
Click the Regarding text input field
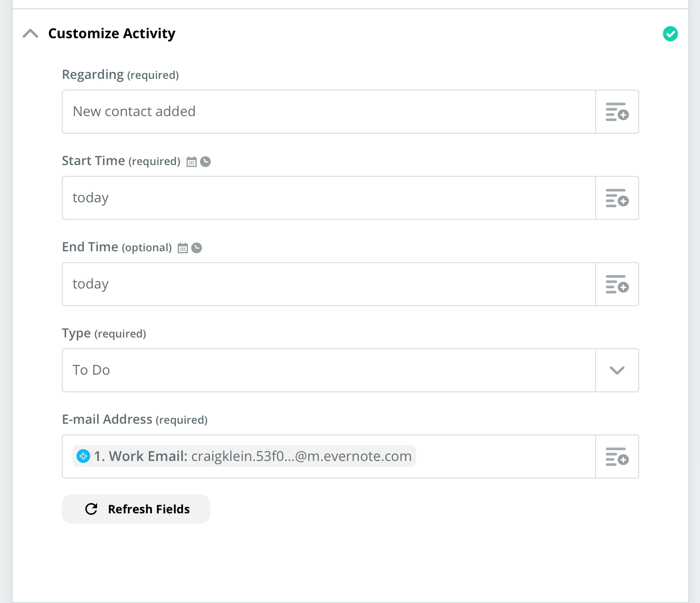[328, 112]
